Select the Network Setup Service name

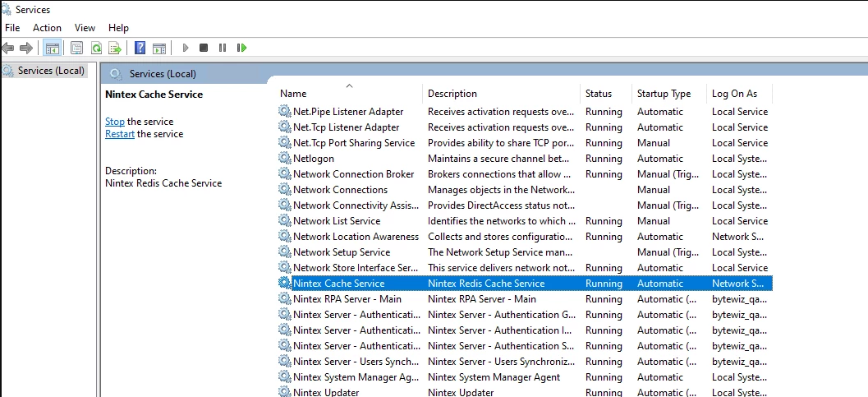[x=342, y=252]
